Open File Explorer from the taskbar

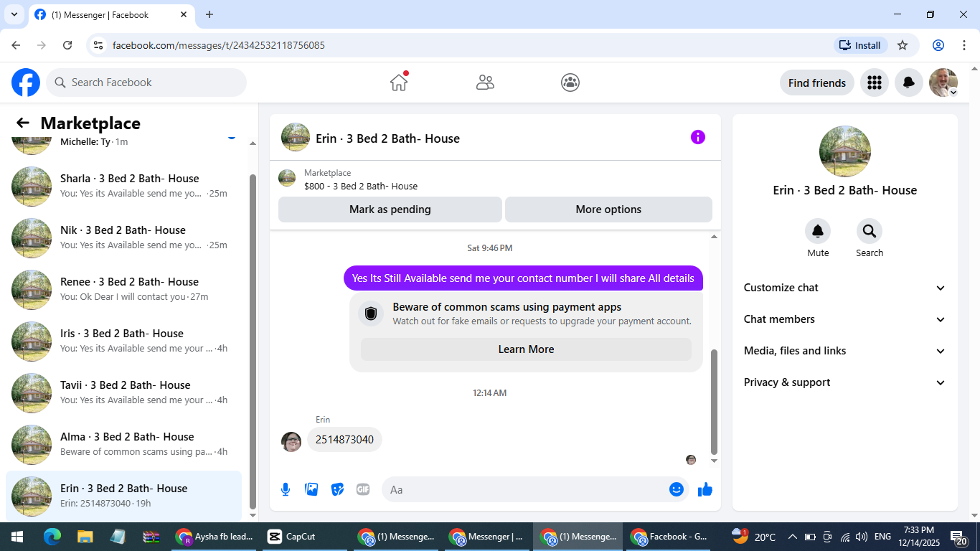[x=85, y=537]
